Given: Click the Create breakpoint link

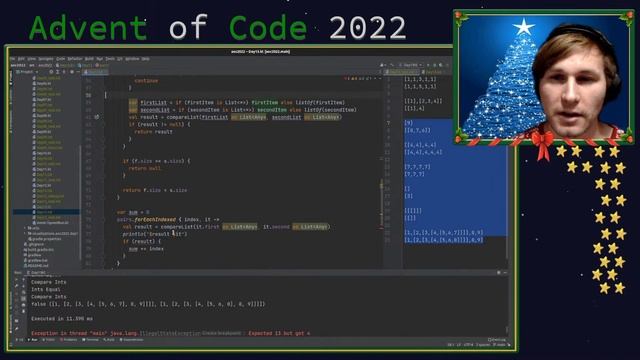Looking at the screenshot, I should [221, 333].
